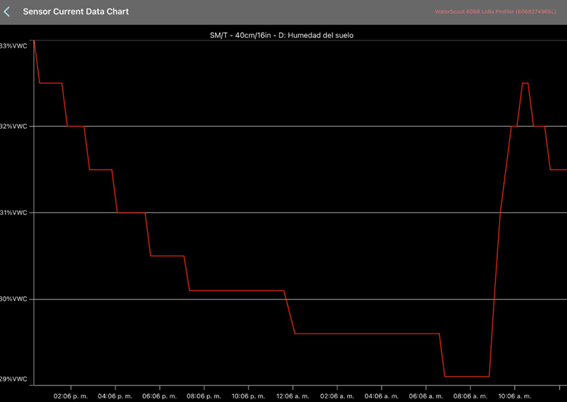Screen dimensions: 567x402
Task: Tap the 06:06 p. m. time label
Action: 159,396
